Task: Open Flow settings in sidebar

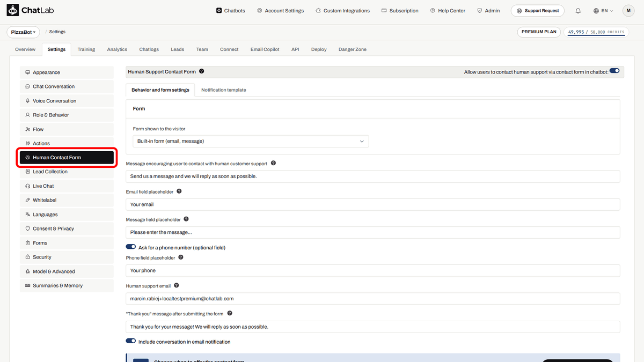Action: click(x=67, y=129)
